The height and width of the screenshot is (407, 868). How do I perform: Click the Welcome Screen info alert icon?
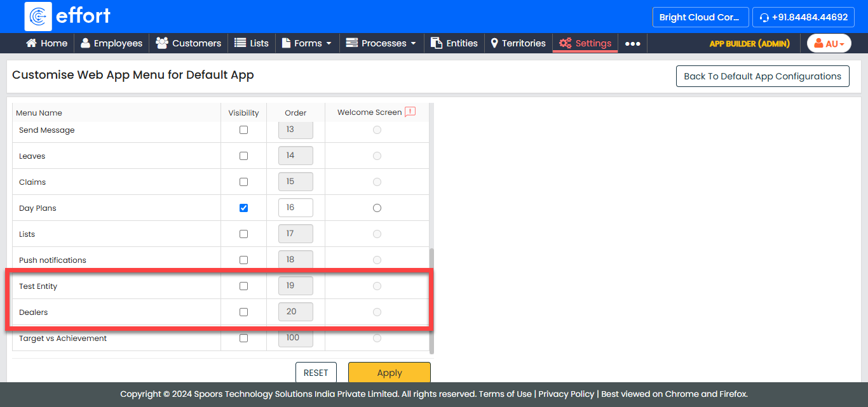(x=410, y=112)
